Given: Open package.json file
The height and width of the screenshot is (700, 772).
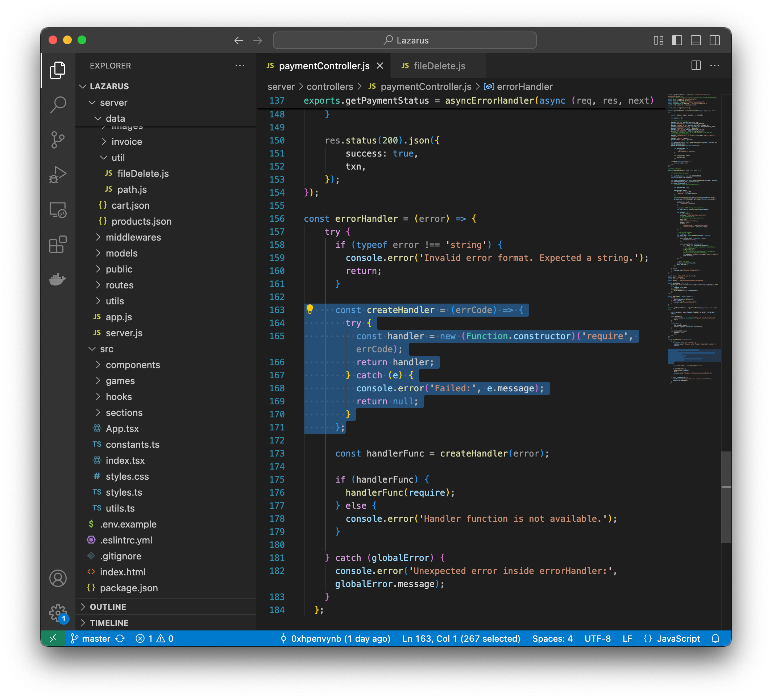Looking at the screenshot, I should [165, 588].
